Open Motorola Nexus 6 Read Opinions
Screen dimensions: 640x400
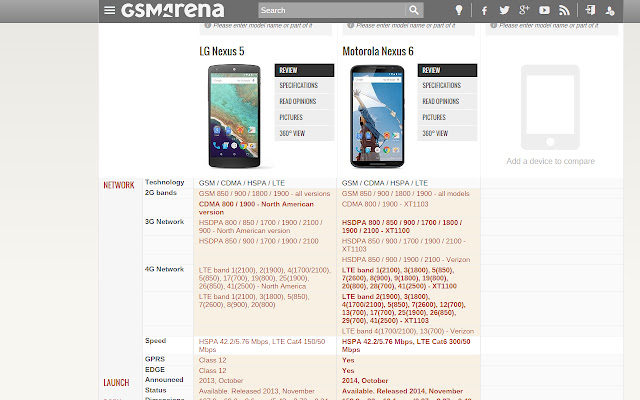pos(447,101)
